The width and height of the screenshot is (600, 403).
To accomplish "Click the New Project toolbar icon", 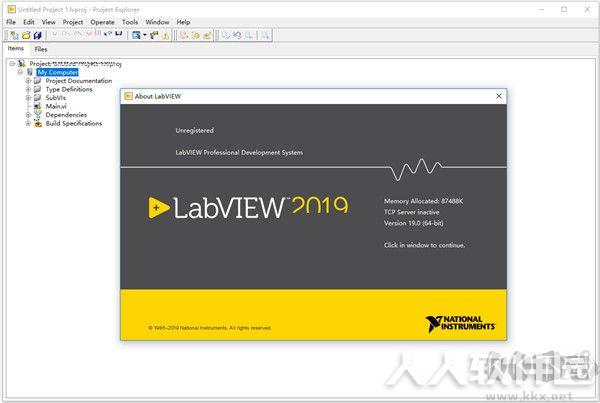I will pos(15,35).
